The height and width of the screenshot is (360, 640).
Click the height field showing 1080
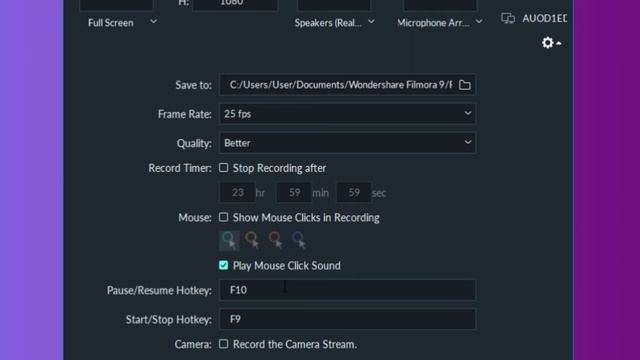pyautogui.click(x=235, y=4)
